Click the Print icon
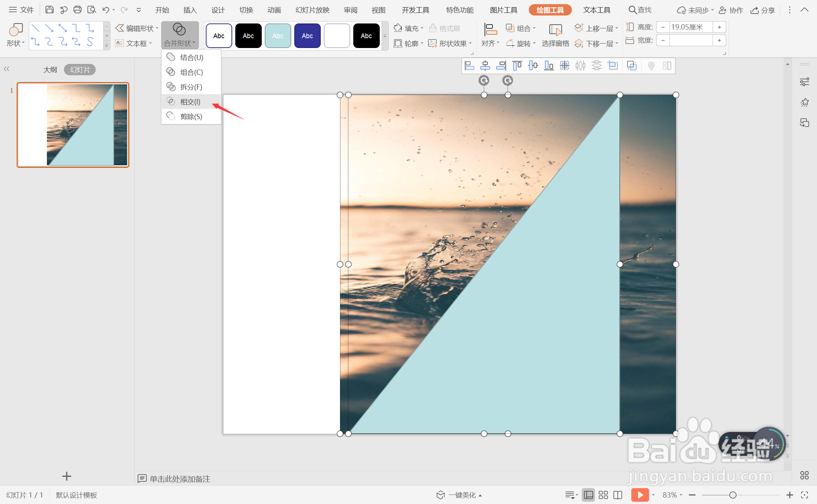 (x=77, y=10)
